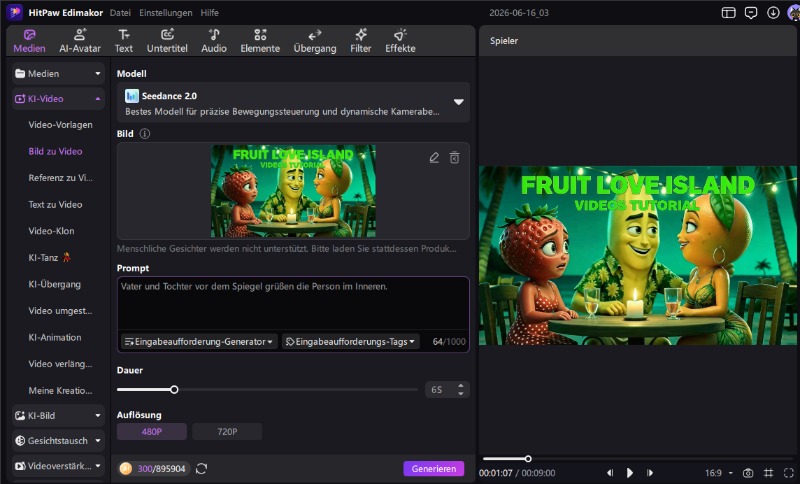Collapse the KI-Video sidebar section
Viewport: 800px width, 484px height.
58,99
